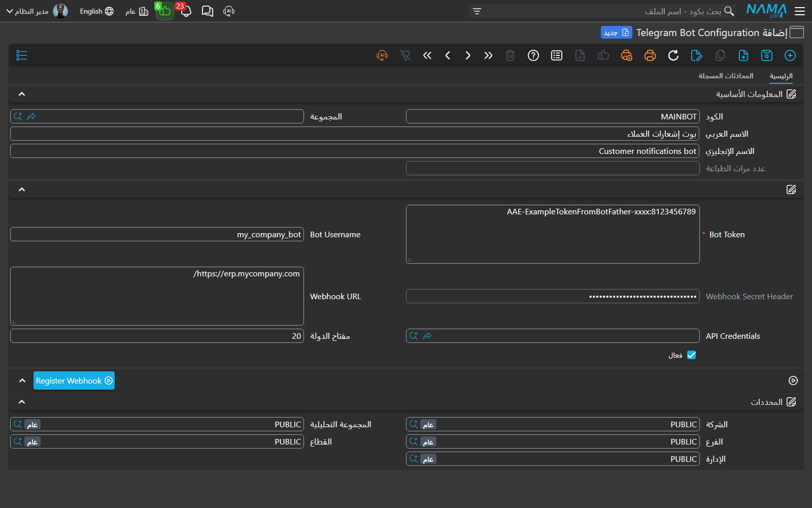Open the chat messages icon in header
Image resolution: width=812 pixels, height=508 pixels.
point(208,11)
